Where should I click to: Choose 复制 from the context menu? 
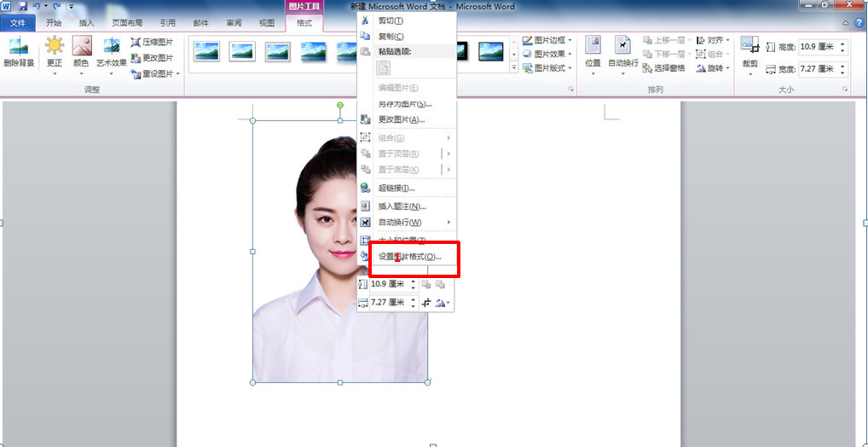pos(407,36)
